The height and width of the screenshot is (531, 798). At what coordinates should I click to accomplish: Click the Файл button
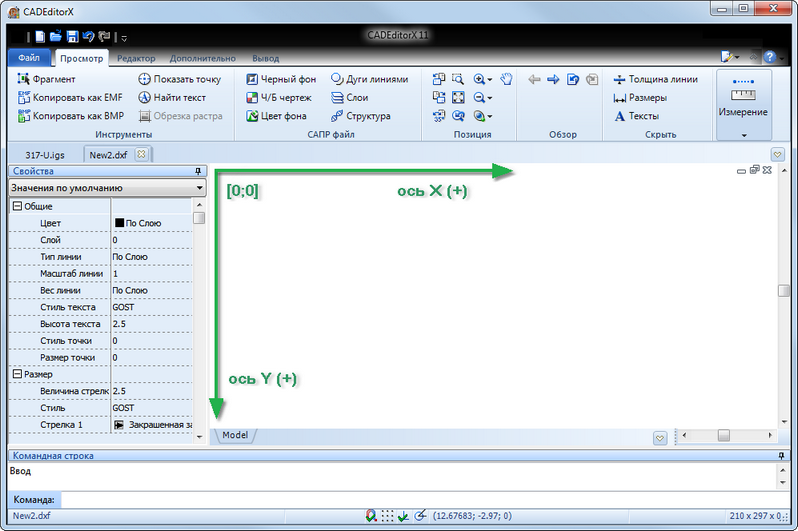[x=28, y=59]
